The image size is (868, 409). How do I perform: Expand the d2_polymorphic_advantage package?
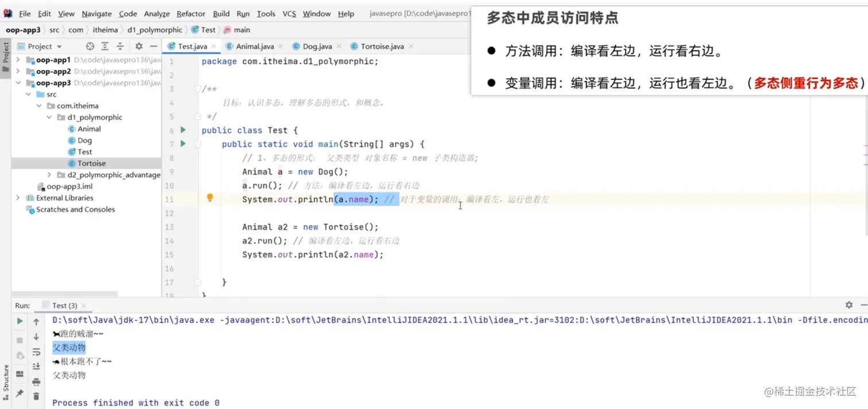point(49,174)
